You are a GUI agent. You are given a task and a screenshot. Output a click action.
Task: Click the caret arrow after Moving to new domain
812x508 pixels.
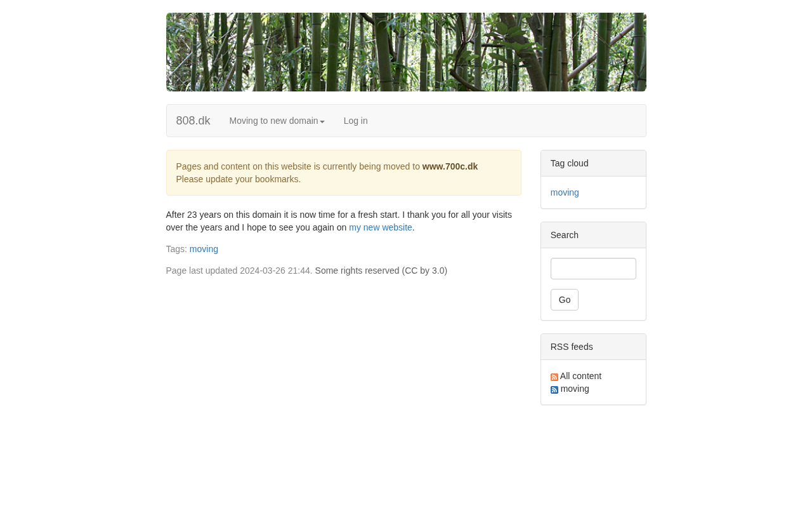tap(322, 122)
